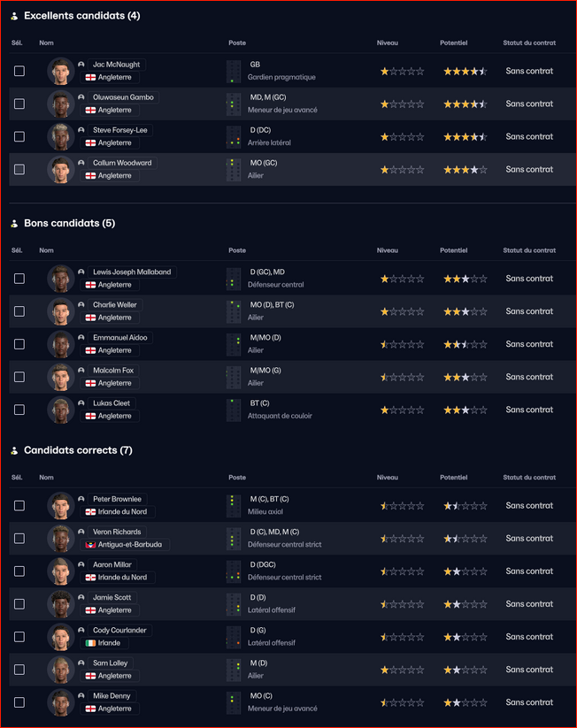Viewport: 577px width, 728px height.
Task: Collapse the 'Excellents candidats (4)' section
Action: [81, 16]
